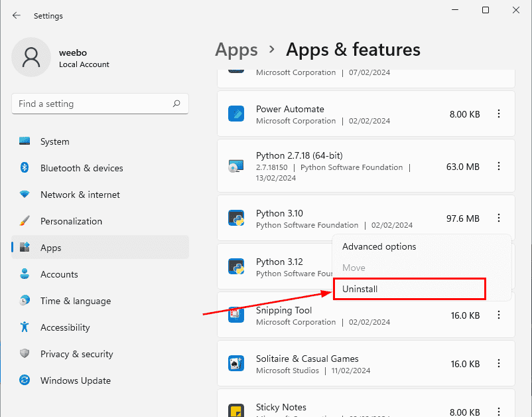Select Uninstall from the context menu

click(x=409, y=289)
